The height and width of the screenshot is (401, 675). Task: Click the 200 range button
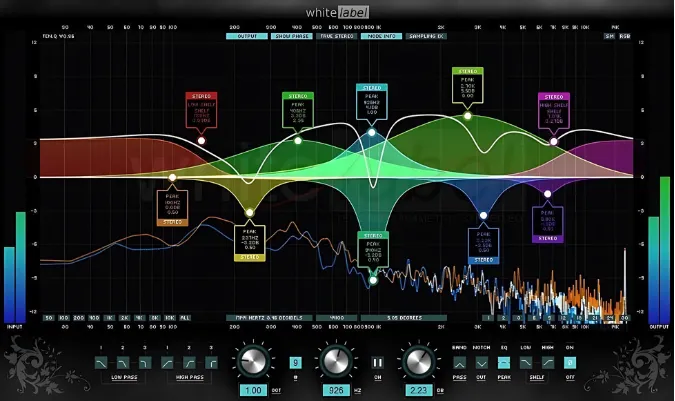[x=79, y=318]
